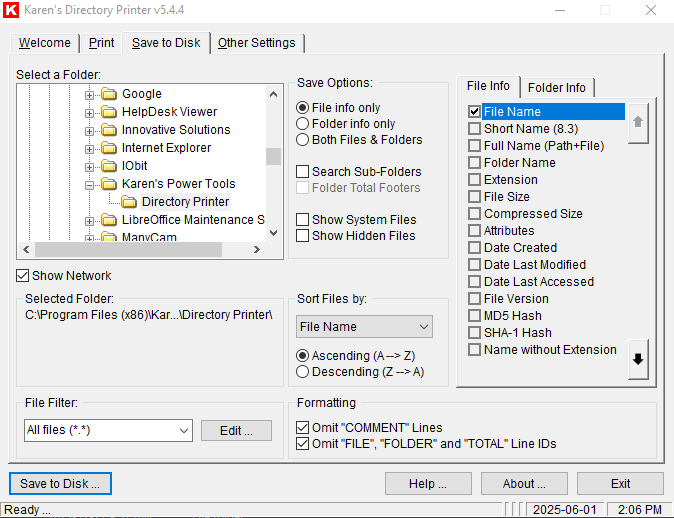
Task: Enable MD5 Hash checkbox
Action: pos(474,316)
